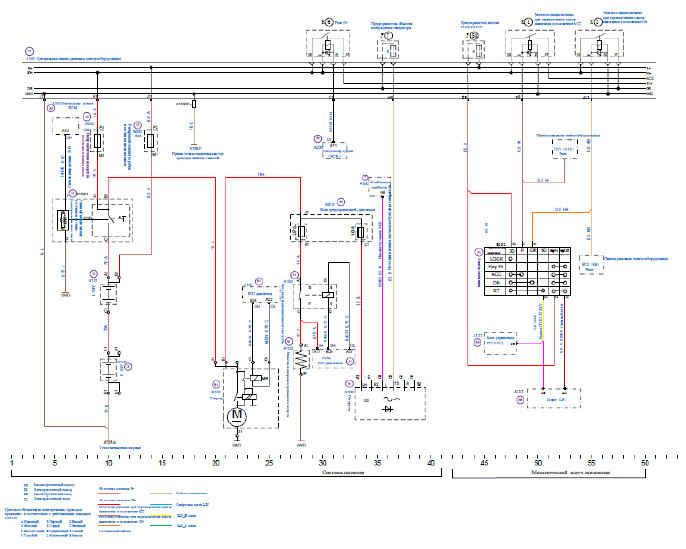The image size is (686, 549).
Task: Click the first relay box at top center
Action: 327,47
